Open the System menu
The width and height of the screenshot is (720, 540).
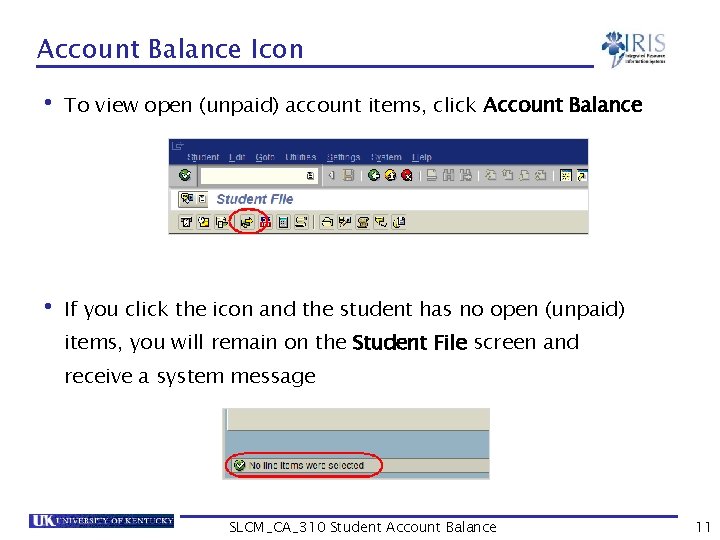386,157
